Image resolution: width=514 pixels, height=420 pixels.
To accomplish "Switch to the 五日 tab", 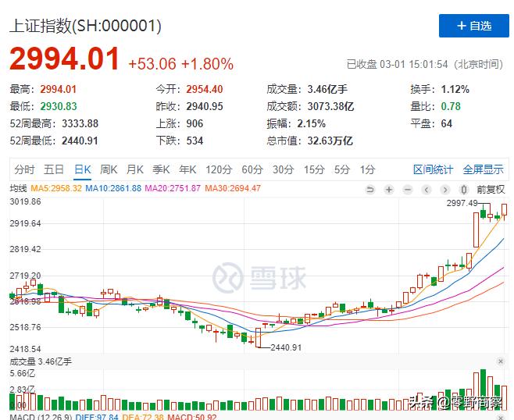I will pyautogui.click(x=54, y=169).
